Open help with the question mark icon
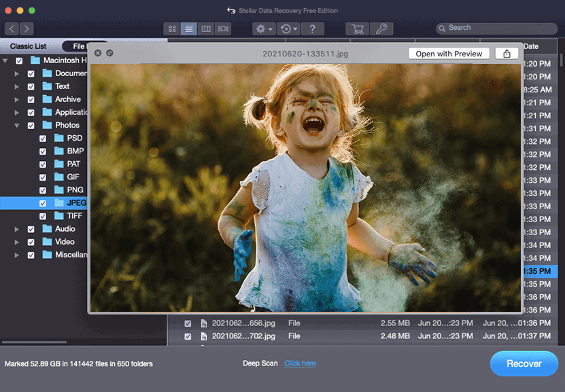Screen dimensions: 565x392 point(312,29)
